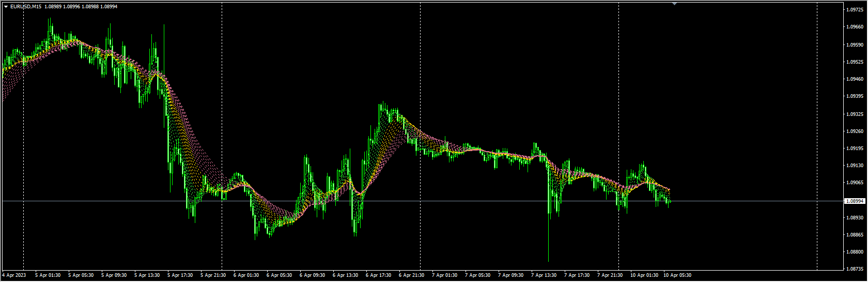Click the 6 Apr 01:30 time label
Image resolution: width=868 pixels, height=282 pixels.
point(246,275)
